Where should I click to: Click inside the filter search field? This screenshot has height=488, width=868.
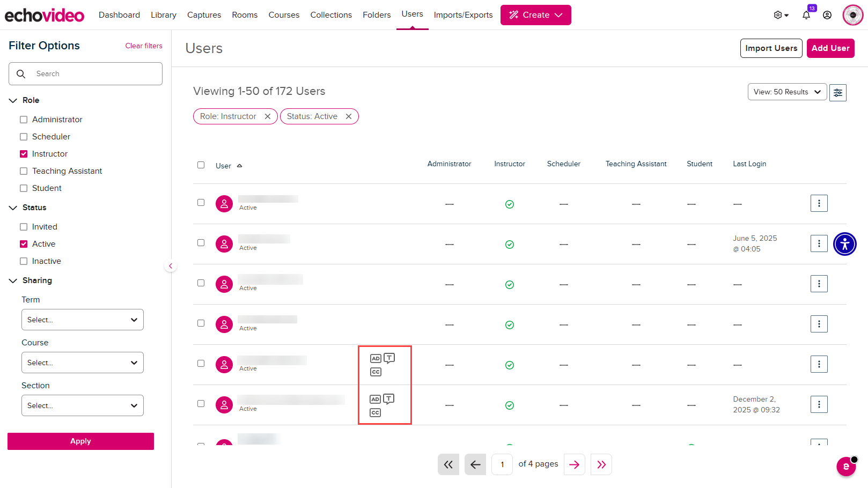click(85, 73)
